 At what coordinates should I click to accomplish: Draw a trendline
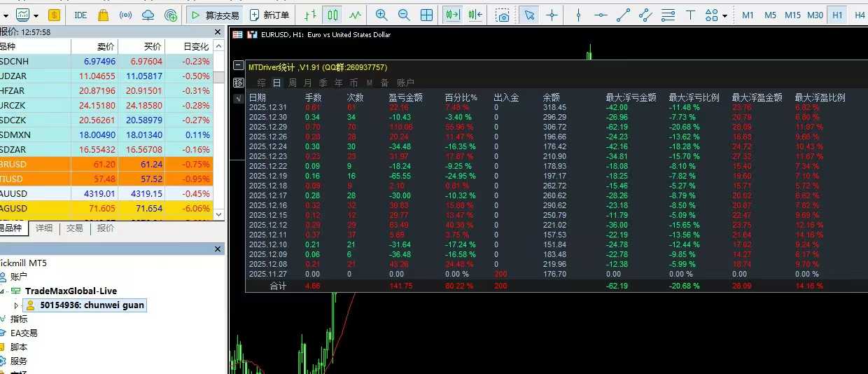tap(623, 15)
